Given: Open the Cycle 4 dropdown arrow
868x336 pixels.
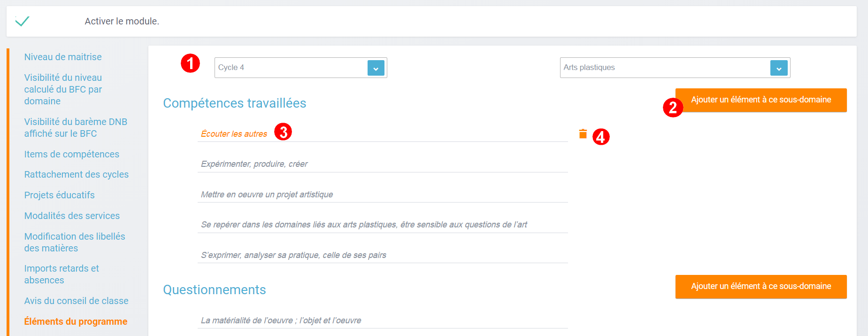Looking at the screenshot, I should tap(376, 68).
